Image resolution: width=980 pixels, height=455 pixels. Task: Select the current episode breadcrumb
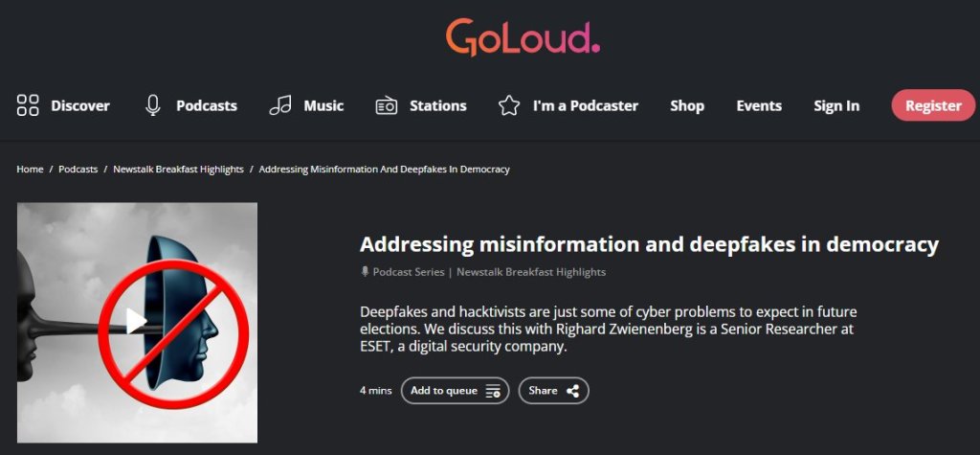[384, 170]
